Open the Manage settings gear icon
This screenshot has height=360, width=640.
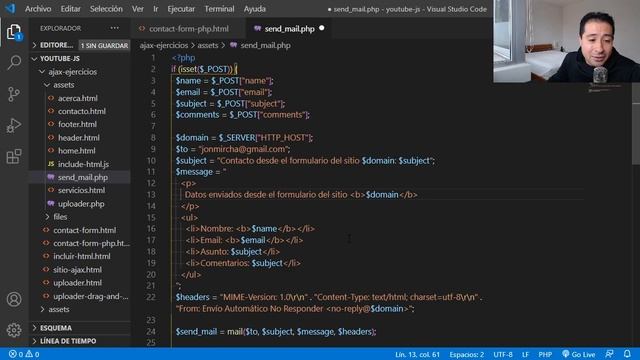coord(14,330)
